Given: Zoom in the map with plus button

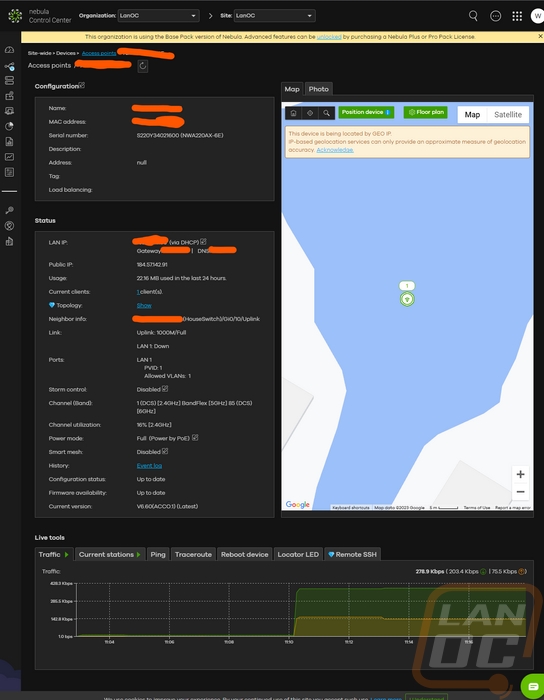Looking at the screenshot, I should [520, 474].
